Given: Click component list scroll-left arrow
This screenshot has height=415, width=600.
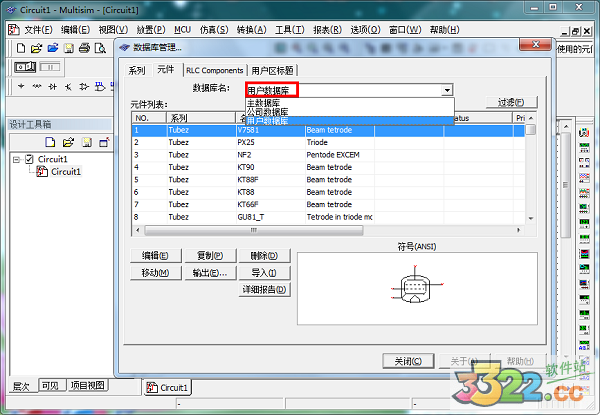Looking at the screenshot, I should pyautogui.click(x=138, y=230).
